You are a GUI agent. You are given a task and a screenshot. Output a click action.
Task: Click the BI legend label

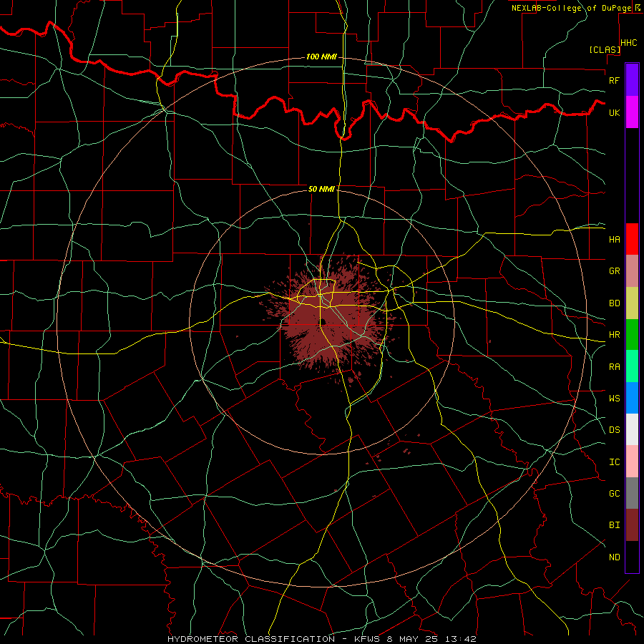pos(614,525)
